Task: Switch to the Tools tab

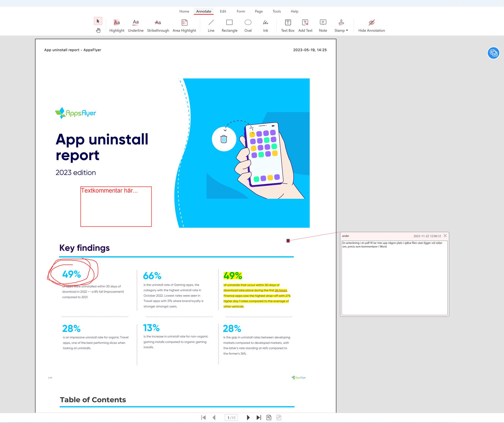Action: pos(276,11)
